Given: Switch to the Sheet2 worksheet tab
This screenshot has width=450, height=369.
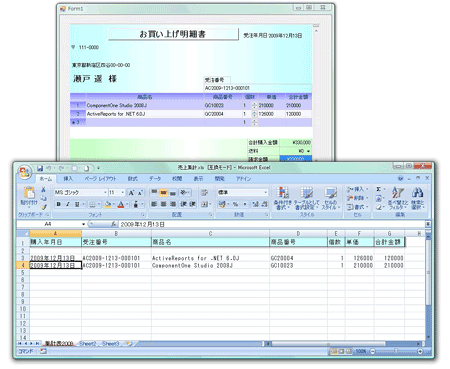Looking at the screenshot, I should coord(87,343).
